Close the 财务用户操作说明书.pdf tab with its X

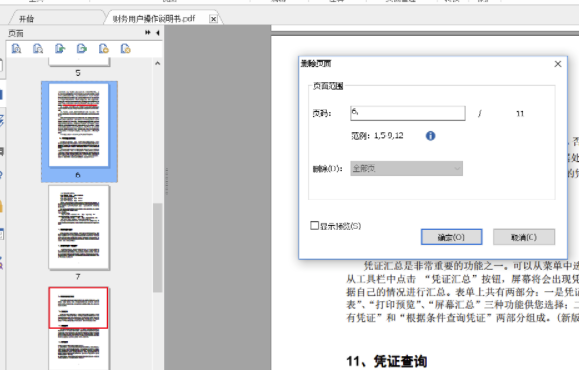(x=213, y=19)
